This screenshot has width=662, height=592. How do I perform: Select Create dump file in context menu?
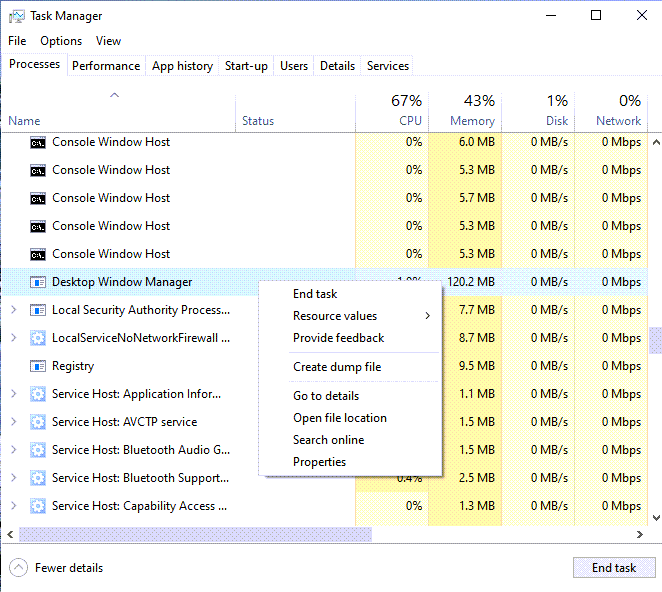click(337, 367)
